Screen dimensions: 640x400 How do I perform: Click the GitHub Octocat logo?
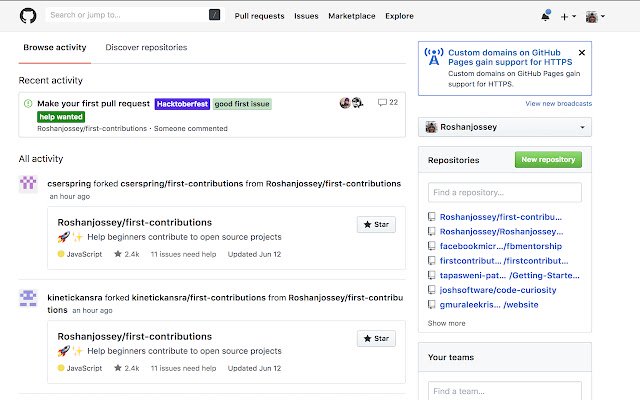[28, 16]
